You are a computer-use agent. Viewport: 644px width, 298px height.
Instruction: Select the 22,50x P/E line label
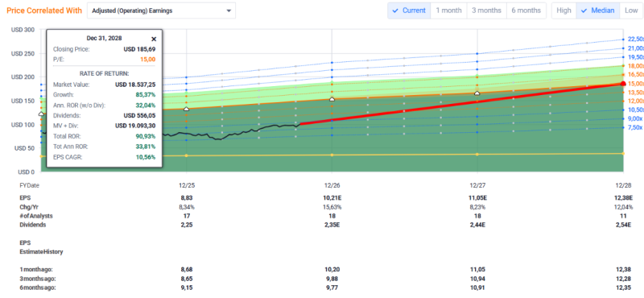(636, 39)
